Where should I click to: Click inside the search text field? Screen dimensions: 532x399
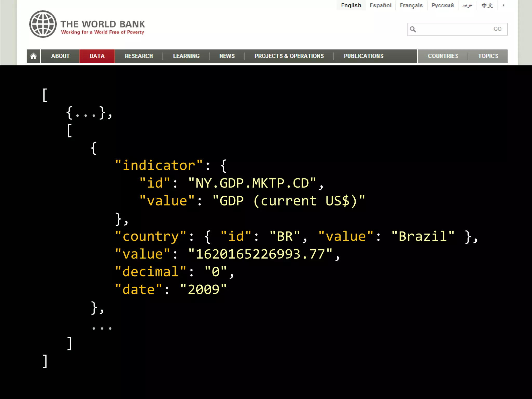[x=453, y=29]
